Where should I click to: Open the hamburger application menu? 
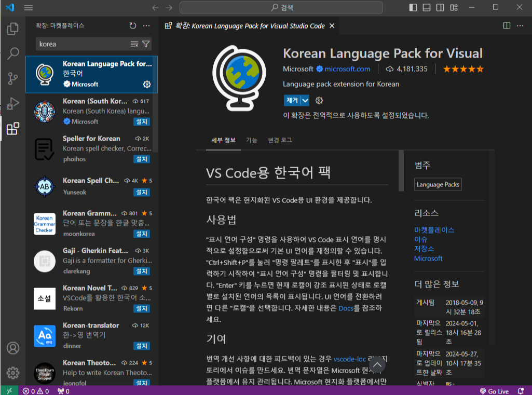tap(29, 7)
